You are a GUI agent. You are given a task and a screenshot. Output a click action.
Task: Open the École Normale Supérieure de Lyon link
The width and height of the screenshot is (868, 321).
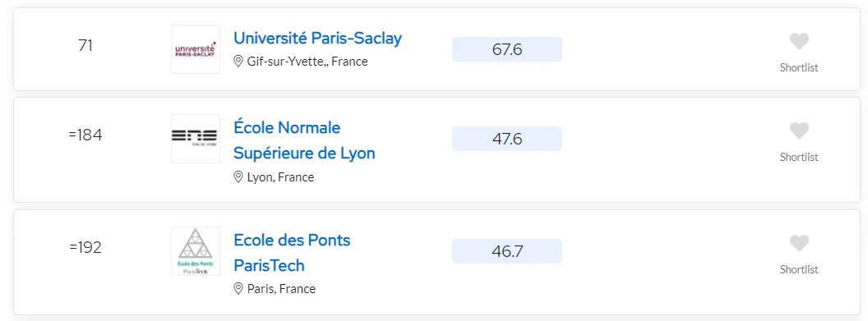304,140
